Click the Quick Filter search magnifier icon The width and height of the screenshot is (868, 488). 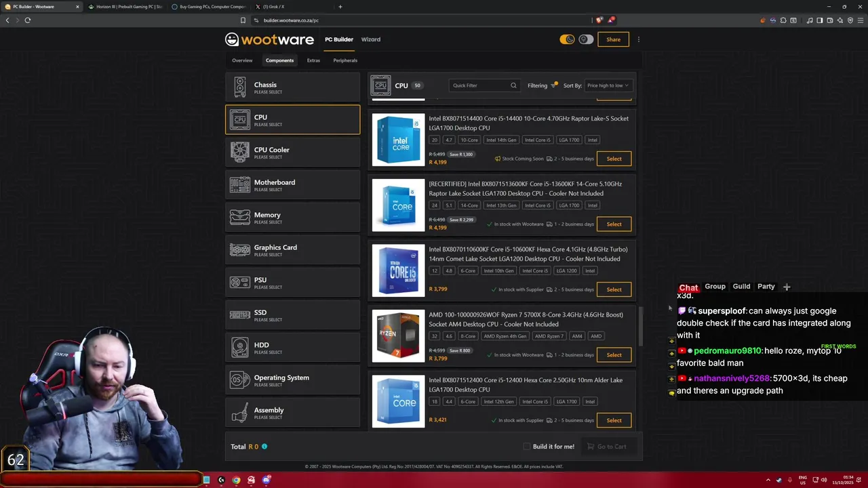pos(513,85)
